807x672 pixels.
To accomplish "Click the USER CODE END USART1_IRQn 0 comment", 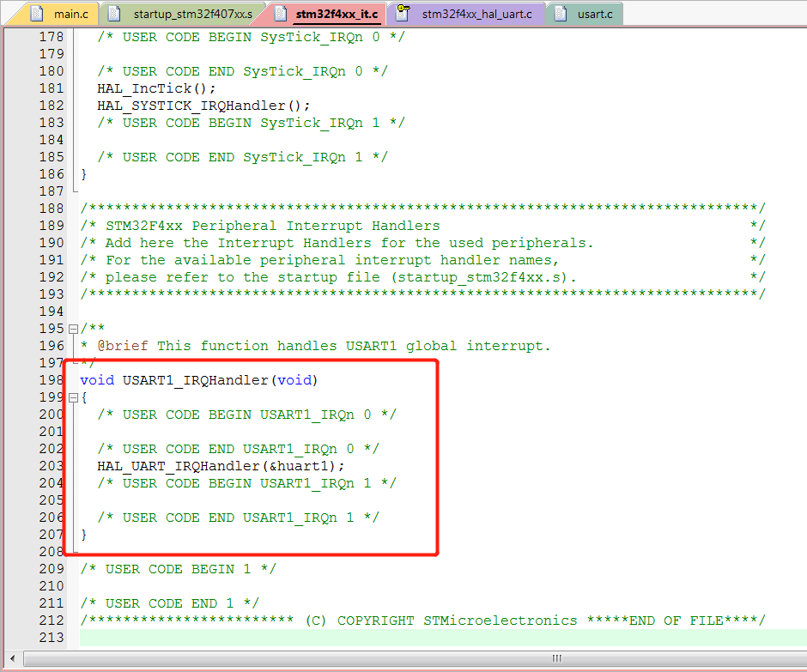I will coord(239,449).
